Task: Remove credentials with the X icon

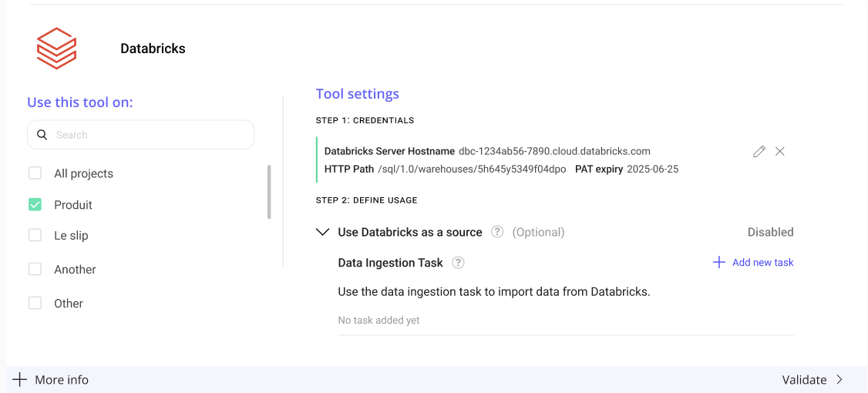Action: pyautogui.click(x=780, y=151)
